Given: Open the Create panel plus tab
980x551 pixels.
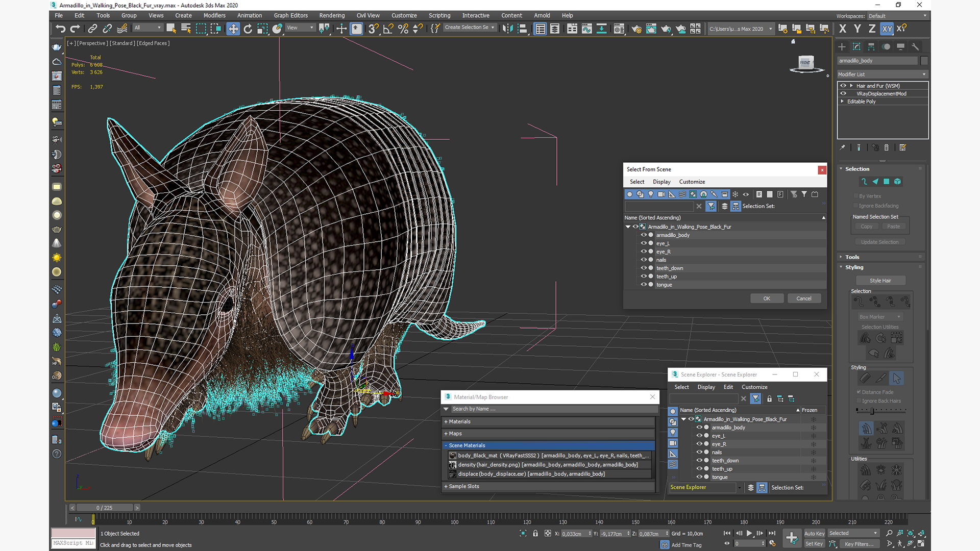Looking at the screenshot, I should click(x=842, y=47).
